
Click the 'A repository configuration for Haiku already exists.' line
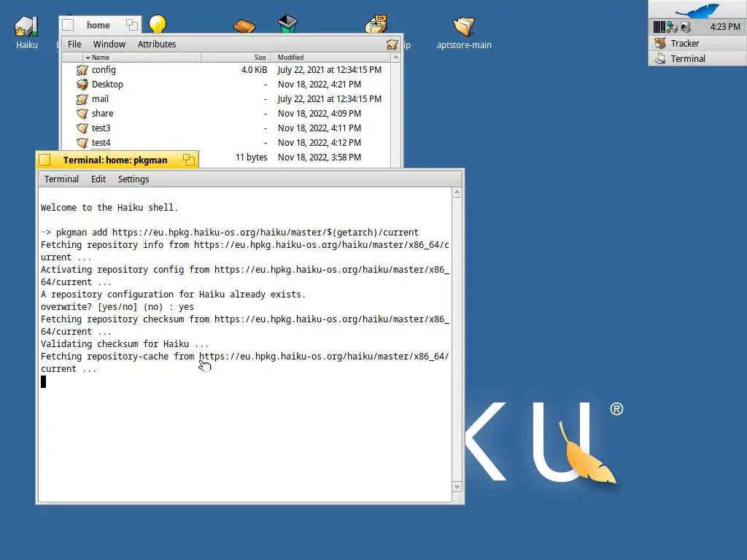tap(173, 295)
